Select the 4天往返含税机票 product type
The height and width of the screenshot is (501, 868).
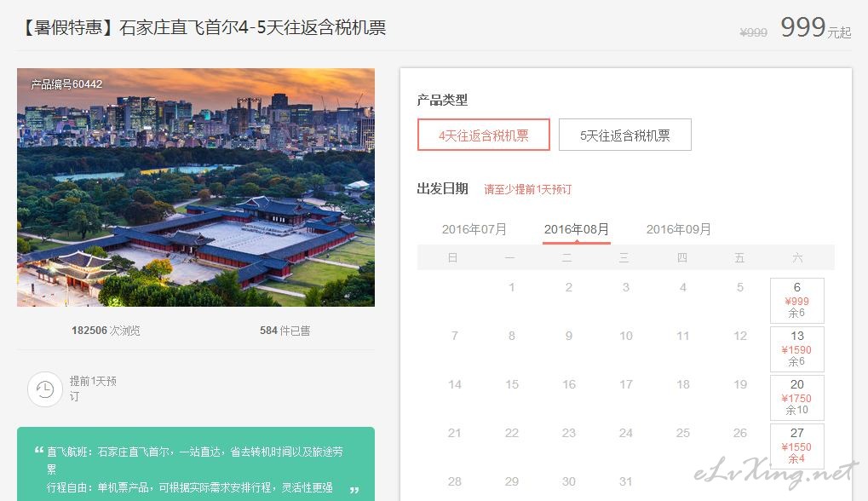coord(483,135)
